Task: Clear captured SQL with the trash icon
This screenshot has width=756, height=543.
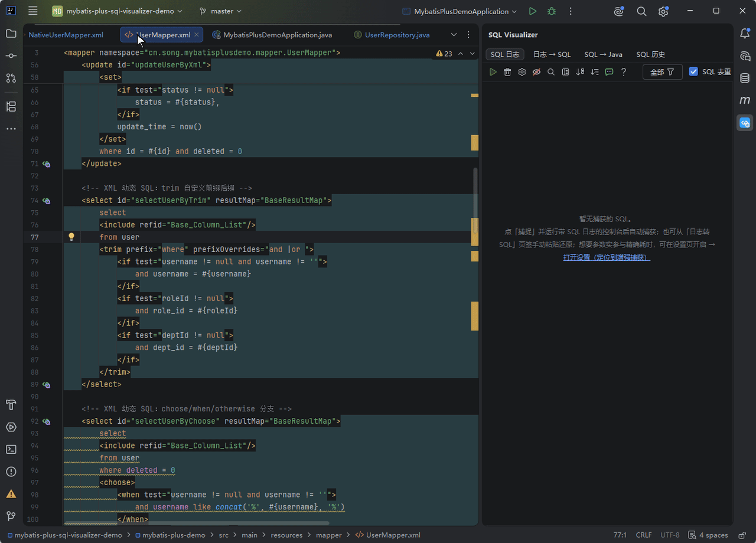Action: point(507,72)
